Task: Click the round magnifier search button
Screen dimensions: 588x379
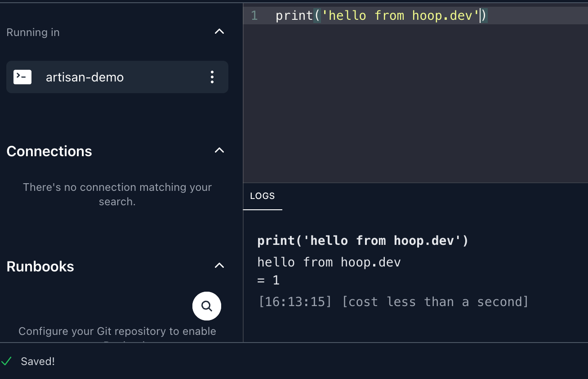Action: point(207,306)
